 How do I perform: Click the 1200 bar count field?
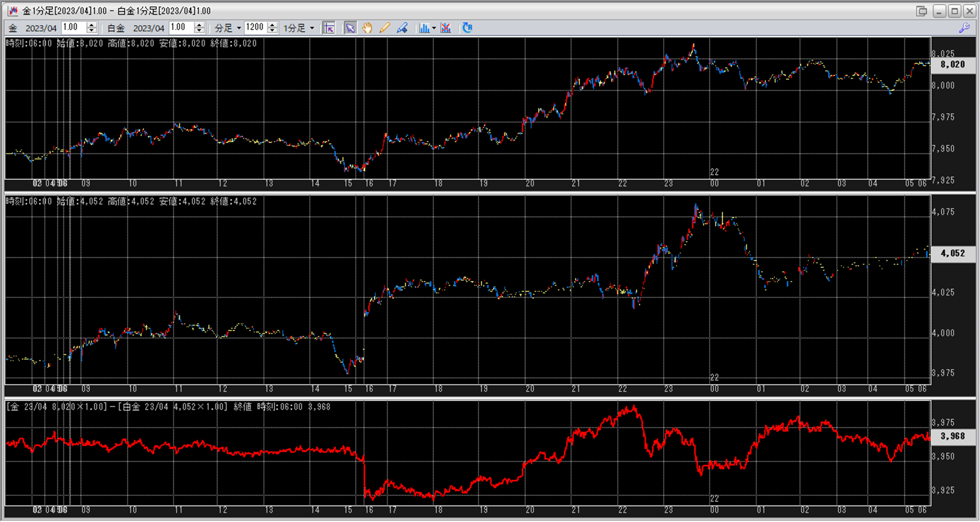(255, 27)
